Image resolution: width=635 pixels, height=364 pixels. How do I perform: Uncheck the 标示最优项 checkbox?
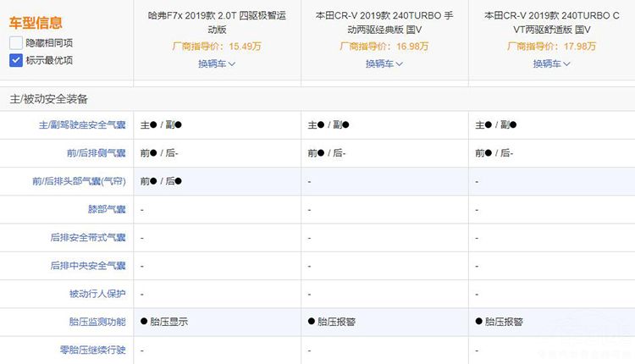tap(16, 60)
